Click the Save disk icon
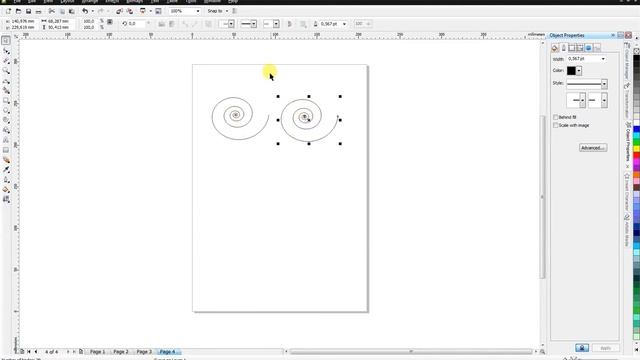Viewport: 640px width, 360px height. click(x=29, y=11)
